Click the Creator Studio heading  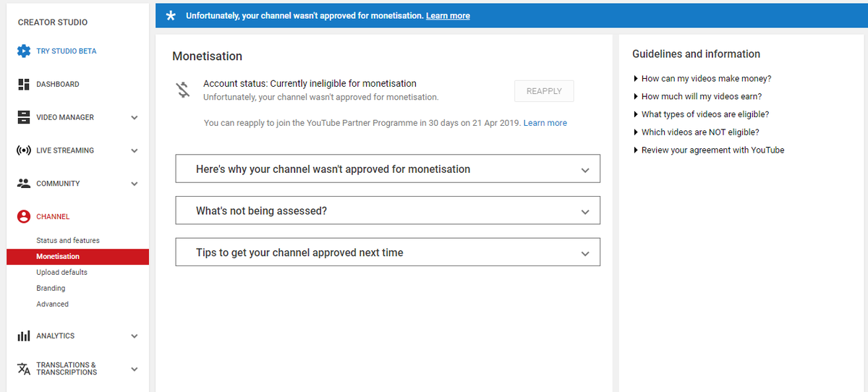[53, 22]
